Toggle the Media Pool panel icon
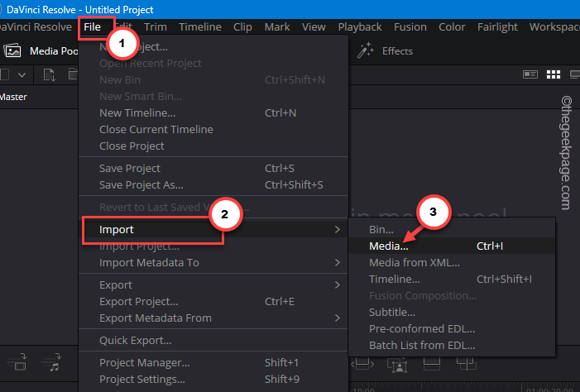This screenshot has height=392, width=580. [12, 50]
